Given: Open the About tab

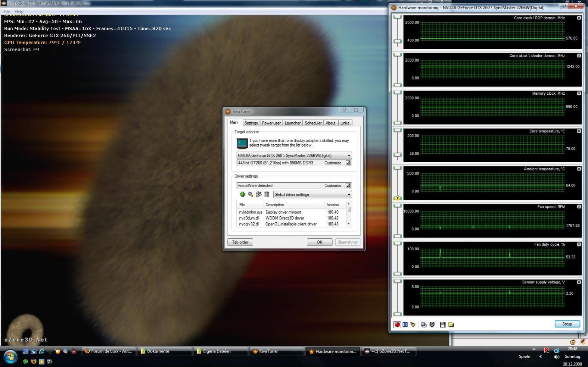Looking at the screenshot, I should click(x=330, y=123).
